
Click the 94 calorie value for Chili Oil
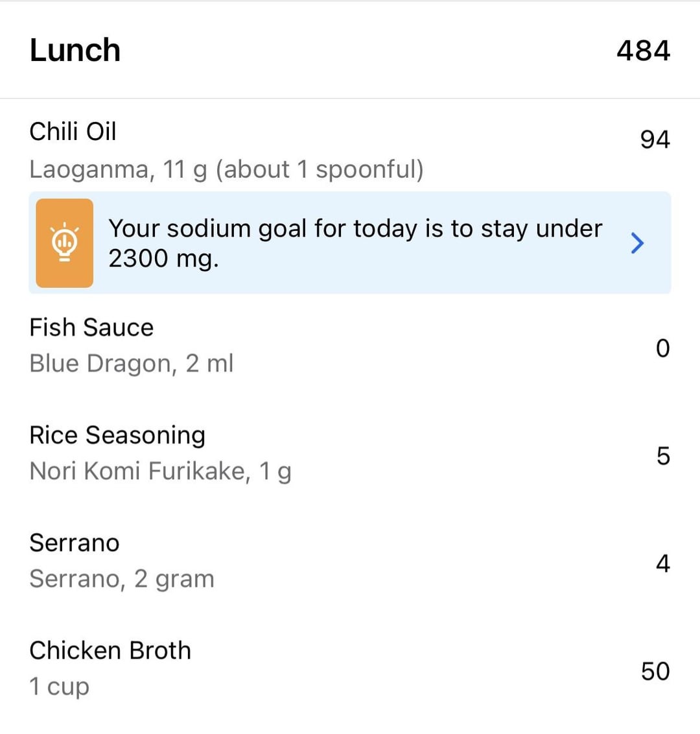tap(655, 139)
